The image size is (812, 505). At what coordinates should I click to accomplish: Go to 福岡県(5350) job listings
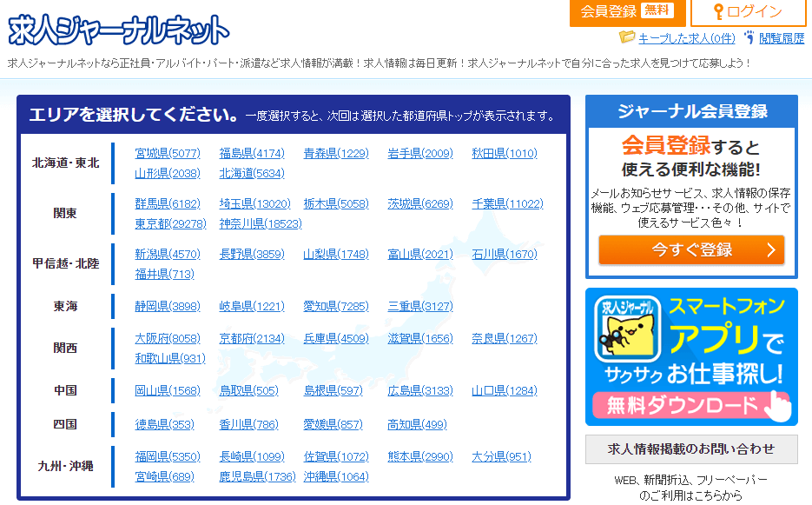point(168,457)
